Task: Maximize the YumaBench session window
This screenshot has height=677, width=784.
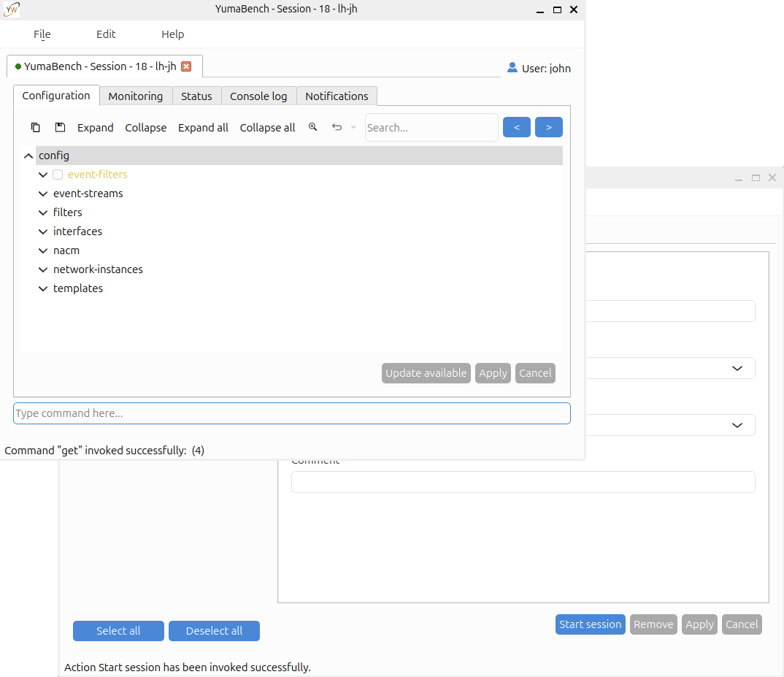Action: [x=557, y=9]
